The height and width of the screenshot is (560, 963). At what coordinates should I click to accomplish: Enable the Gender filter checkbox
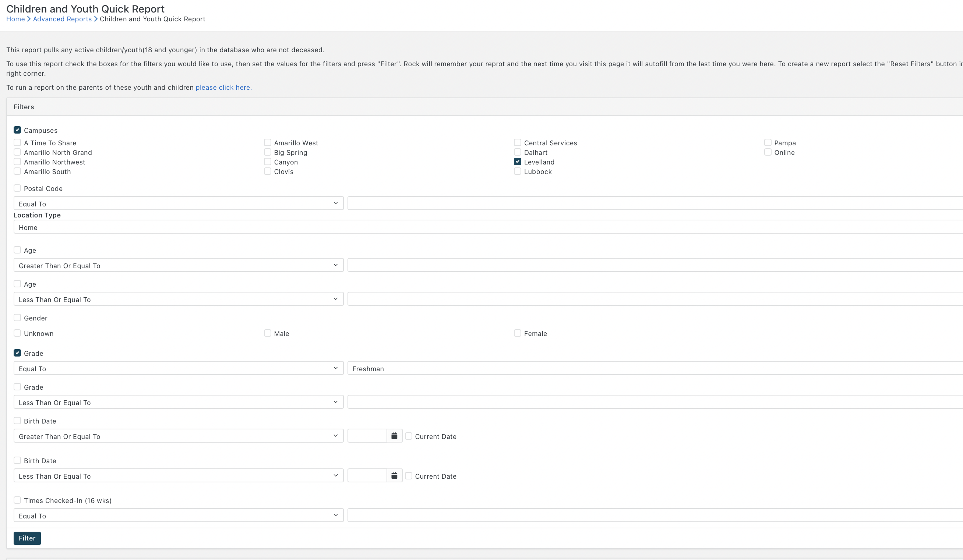click(17, 318)
